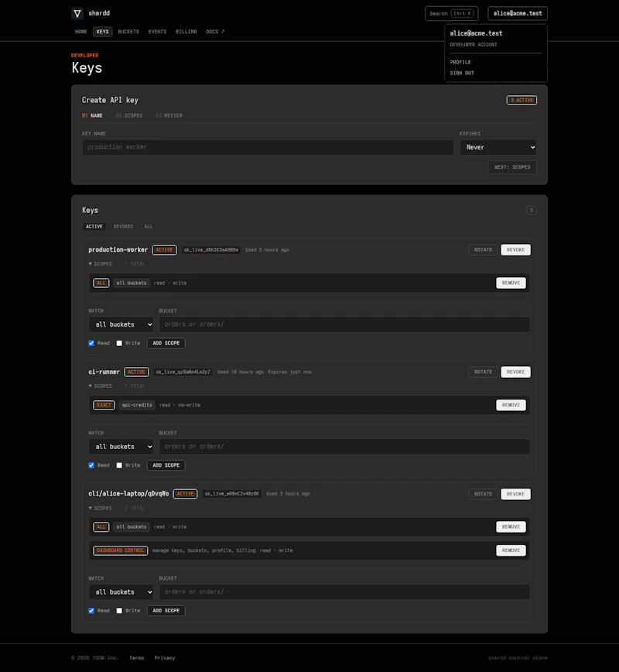
Task: Collapse Scopes section of cli/alice-laptop
Action: pyautogui.click(x=101, y=509)
